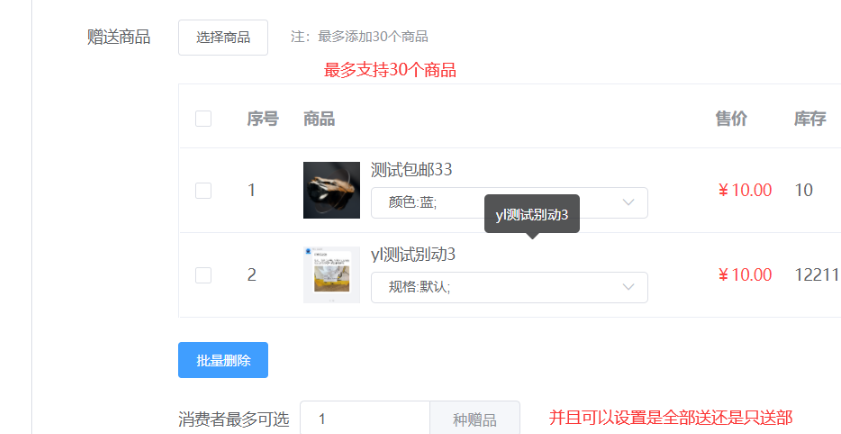The width and height of the screenshot is (841, 434).
Task: Expand the 规格:默认 spec dropdown arrow
Action: [628, 287]
